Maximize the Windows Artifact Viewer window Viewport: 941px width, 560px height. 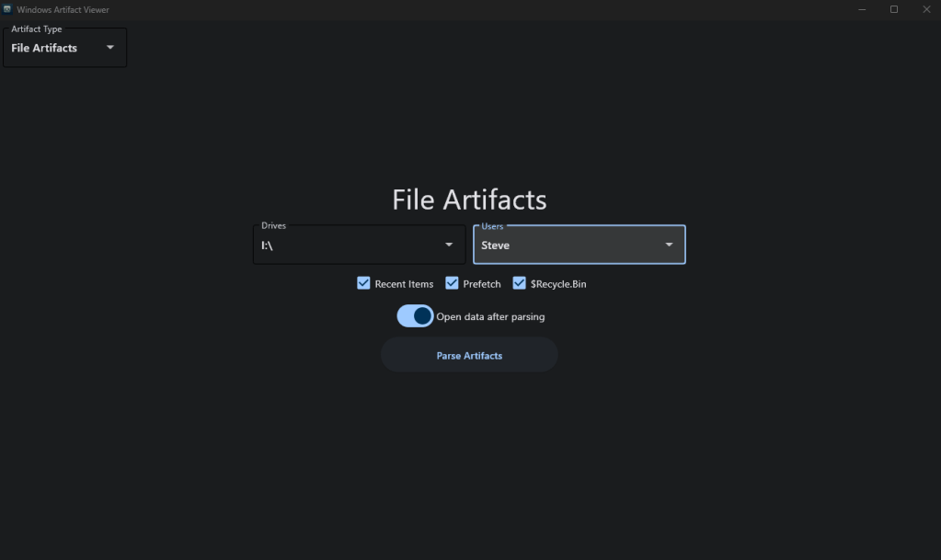(893, 9)
